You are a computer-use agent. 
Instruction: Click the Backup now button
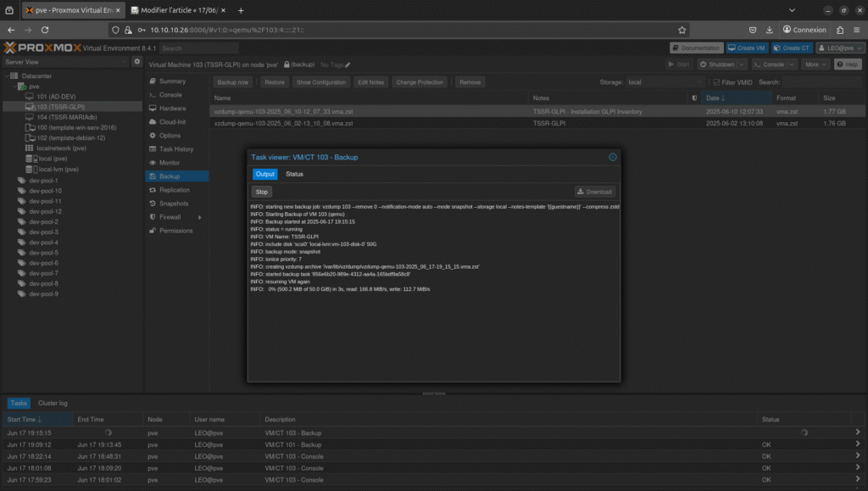pos(232,82)
